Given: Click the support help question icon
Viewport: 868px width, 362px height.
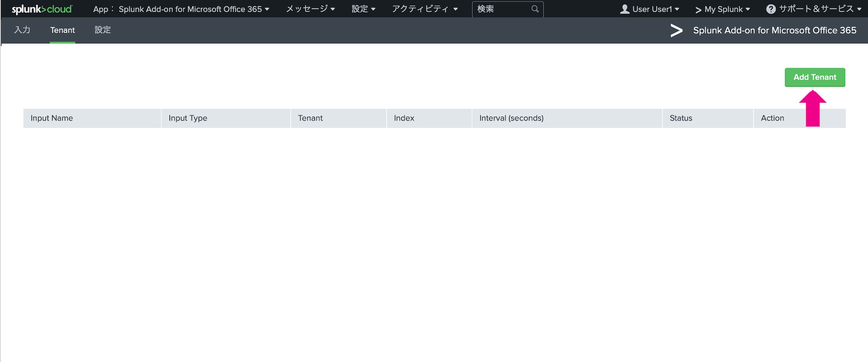Looking at the screenshot, I should (x=771, y=9).
